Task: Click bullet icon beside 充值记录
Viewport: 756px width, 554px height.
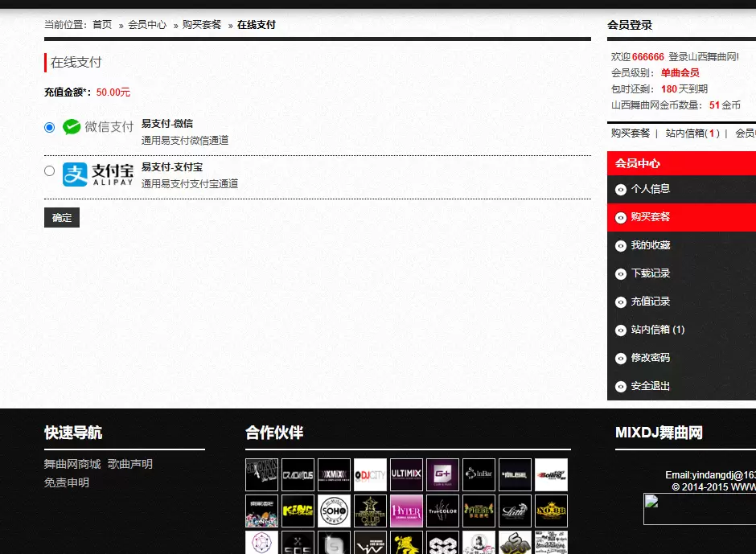Action: tap(621, 302)
